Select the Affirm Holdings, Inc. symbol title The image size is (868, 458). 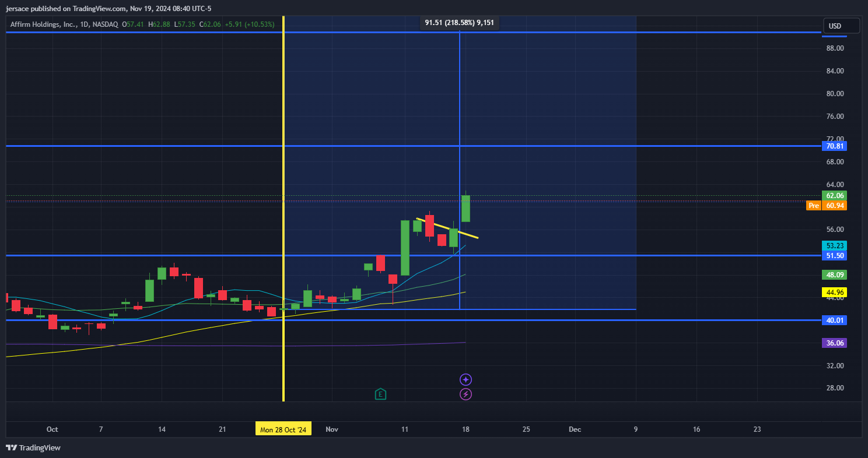(64, 24)
